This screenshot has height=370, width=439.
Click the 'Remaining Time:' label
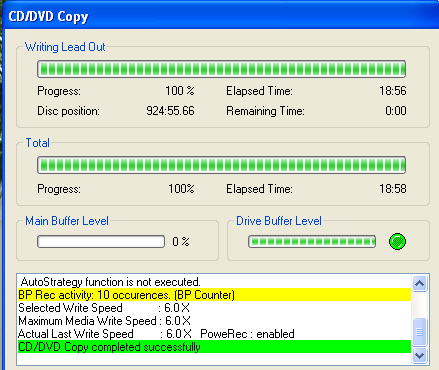(265, 111)
